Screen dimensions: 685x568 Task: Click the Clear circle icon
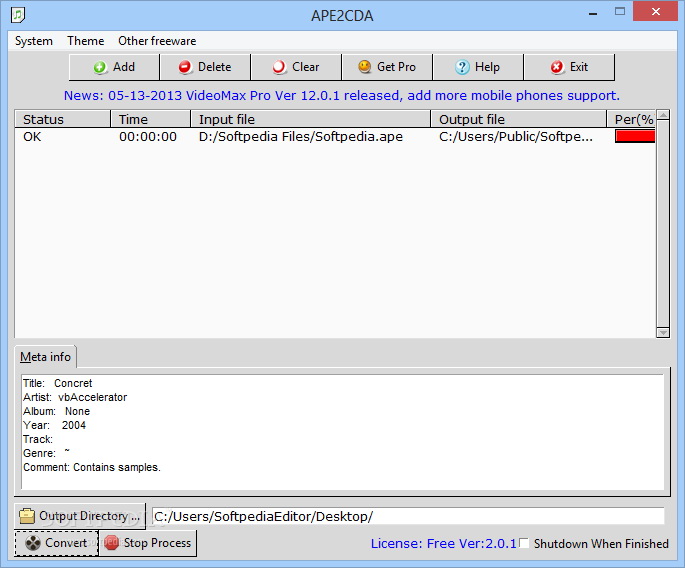pyautogui.click(x=279, y=67)
